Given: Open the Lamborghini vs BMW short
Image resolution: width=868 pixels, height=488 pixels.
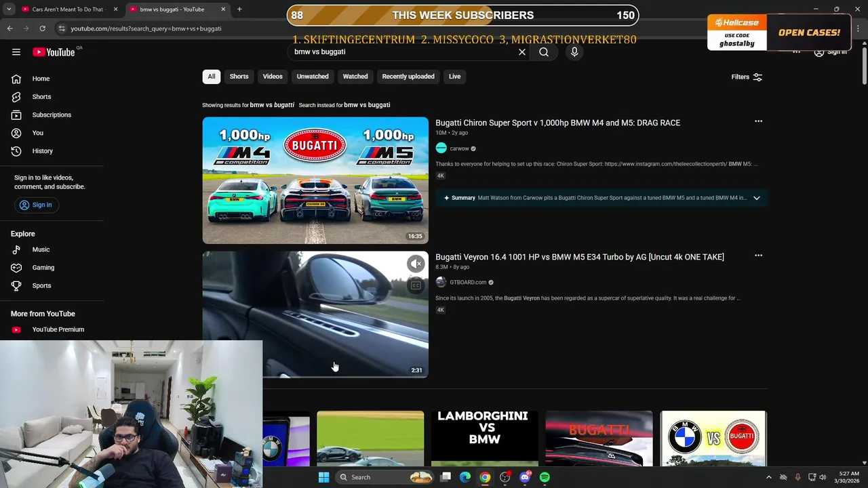Looking at the screenshot, I should click(484, 439).
